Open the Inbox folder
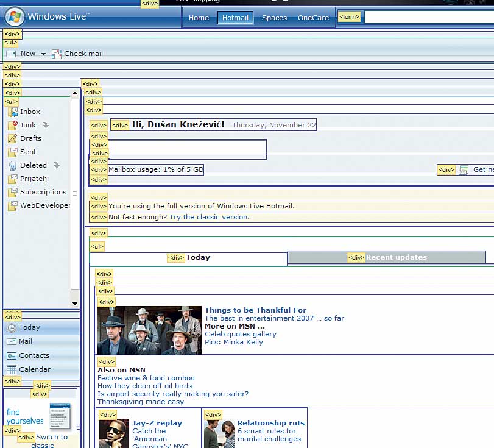Screen dimensions: 494x448 pos(30,112)
